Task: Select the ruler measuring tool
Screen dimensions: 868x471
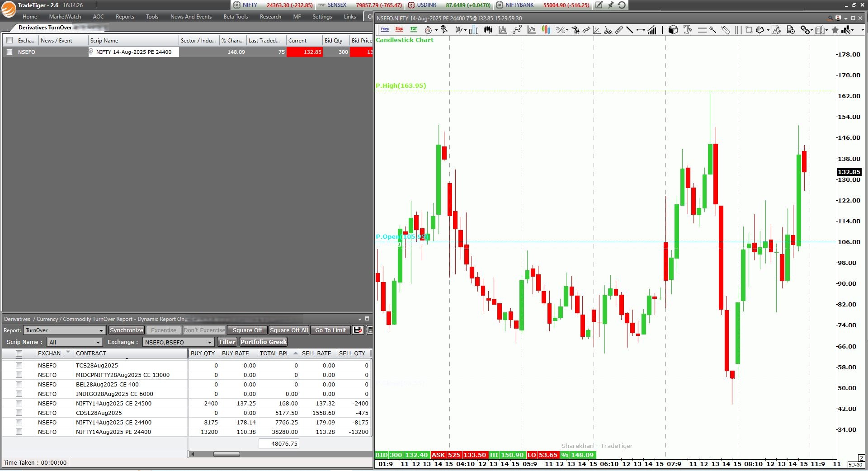Action: [619, 30]
